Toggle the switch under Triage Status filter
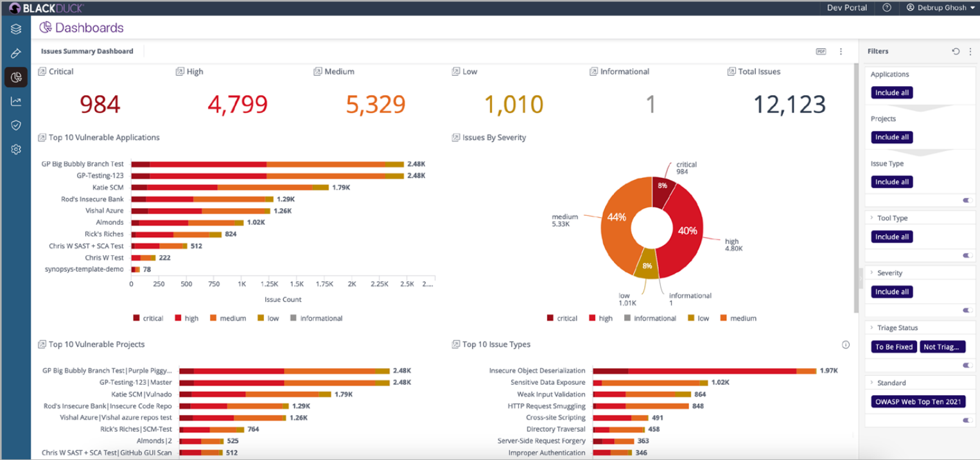 coord(967,365)
